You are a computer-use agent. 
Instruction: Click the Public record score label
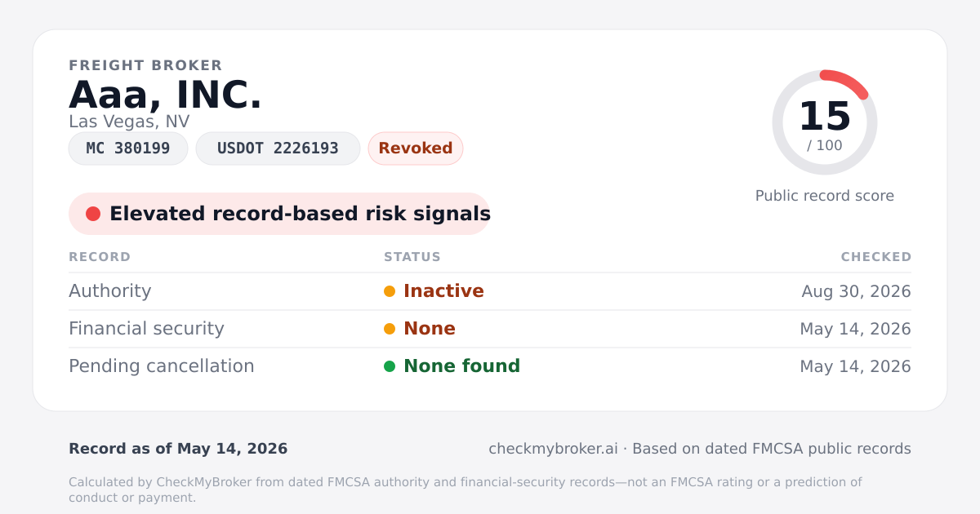[x=825, y=196]
